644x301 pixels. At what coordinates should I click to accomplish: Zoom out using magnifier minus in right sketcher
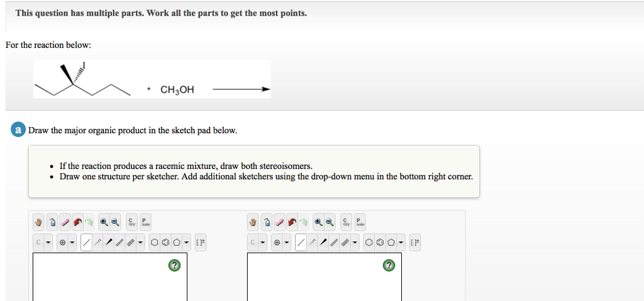point(330,222)
